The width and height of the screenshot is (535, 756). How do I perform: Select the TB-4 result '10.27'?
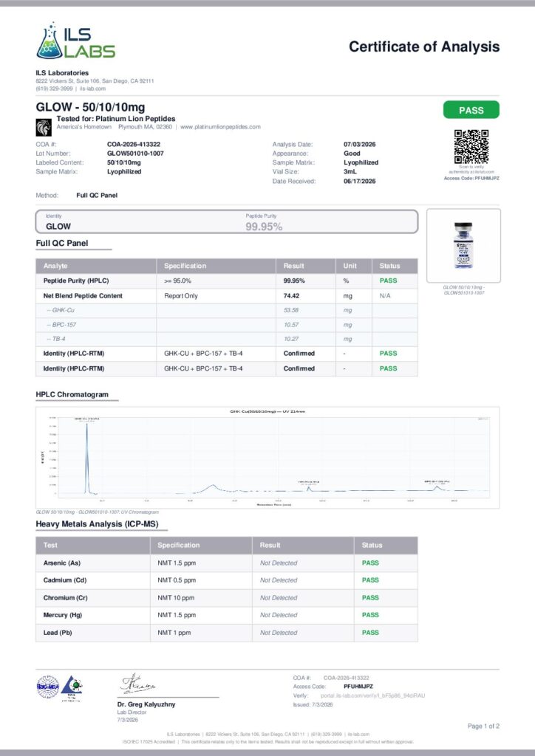click(x=291, y=340)
